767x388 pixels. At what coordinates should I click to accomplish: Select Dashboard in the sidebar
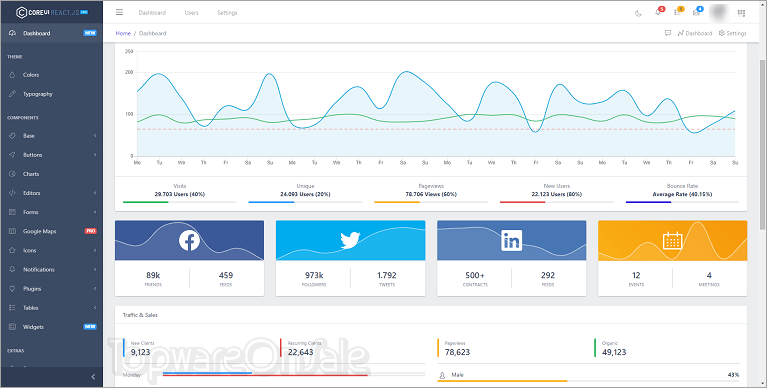pyautogui.click(x=51, y=33)
